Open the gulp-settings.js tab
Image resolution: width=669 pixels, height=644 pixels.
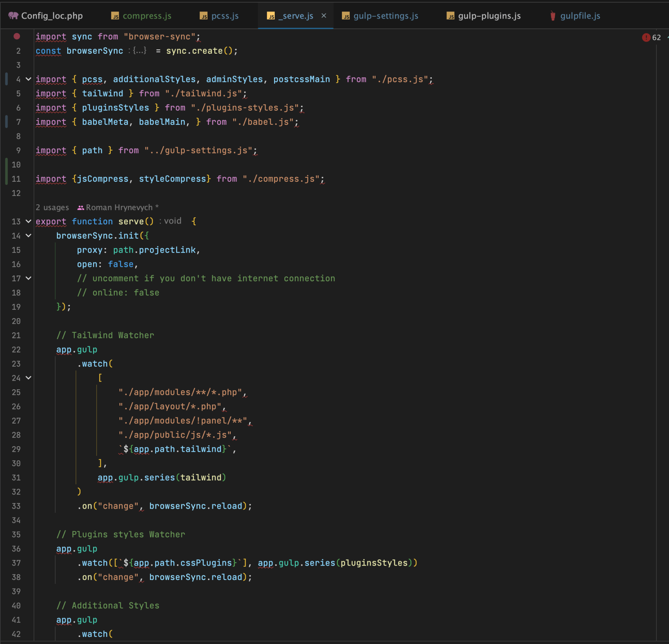coord(380,16)
